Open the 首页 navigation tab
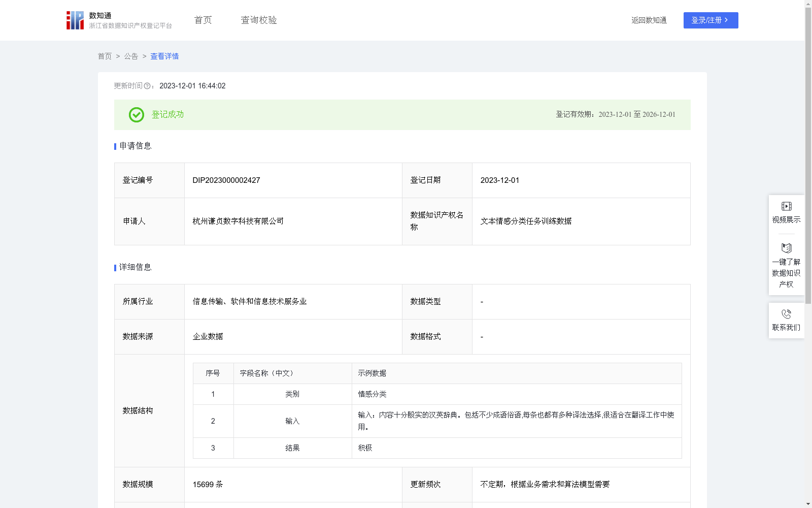 pyautogui.click(x=203, y=20)
